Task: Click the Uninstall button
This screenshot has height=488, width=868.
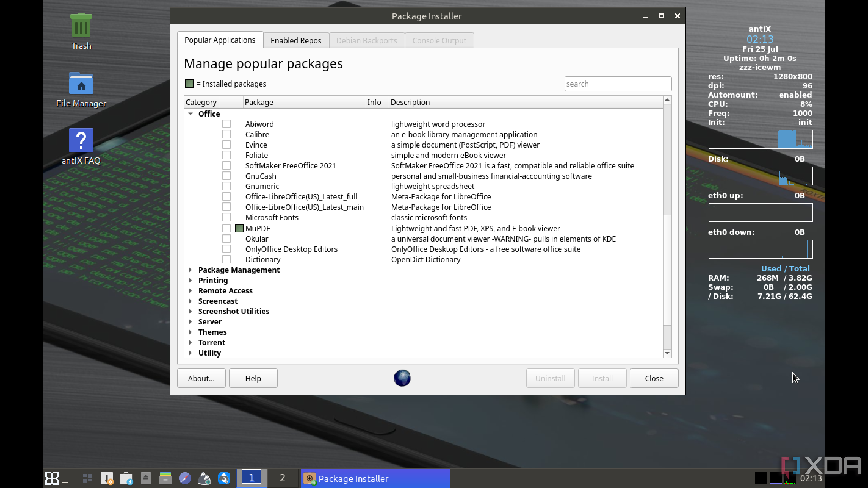Action: click(x=550, y=378)
